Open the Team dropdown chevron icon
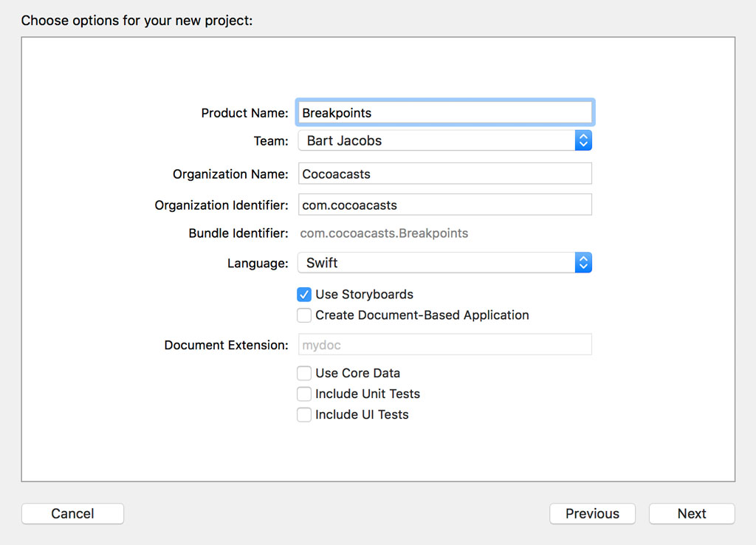756x545 pixels. (583, 140)
